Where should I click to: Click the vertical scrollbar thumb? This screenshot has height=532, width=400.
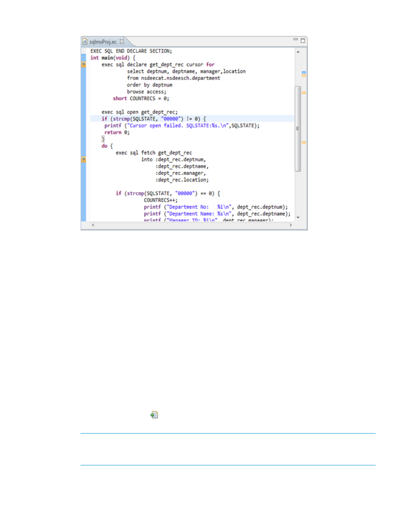(298, 129)
